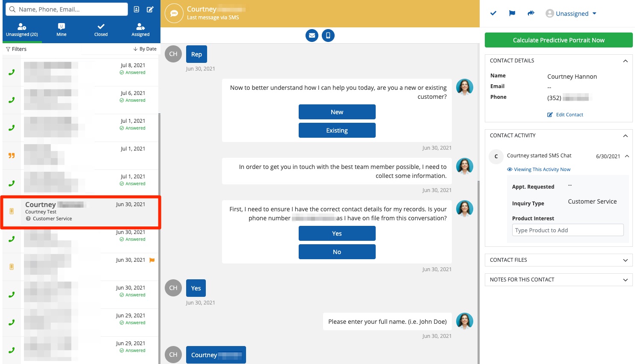This screenshot has width=635, height=364.
Task: Click Calculate Predictive Portrait Now button
Action: click(x=558, y=40)
